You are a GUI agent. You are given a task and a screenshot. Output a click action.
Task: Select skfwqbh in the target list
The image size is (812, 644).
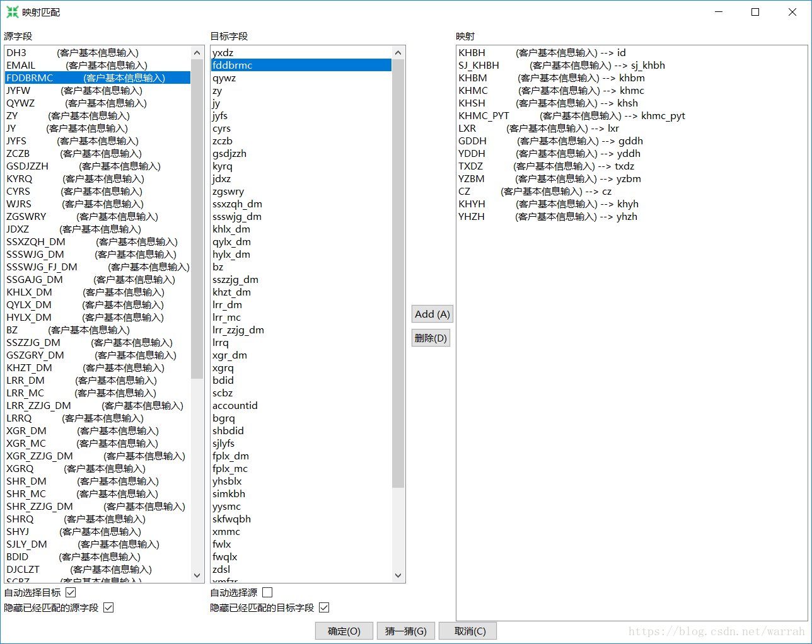tap(301, 519)
